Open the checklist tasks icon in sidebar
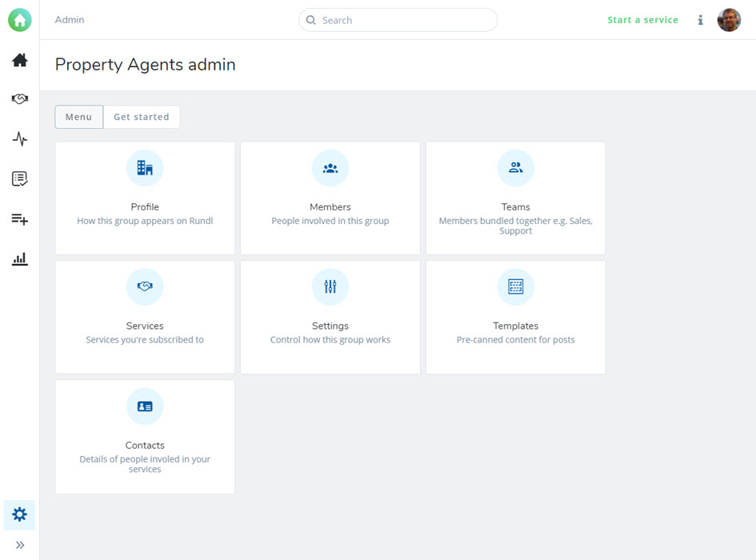 tap(20, 179)
